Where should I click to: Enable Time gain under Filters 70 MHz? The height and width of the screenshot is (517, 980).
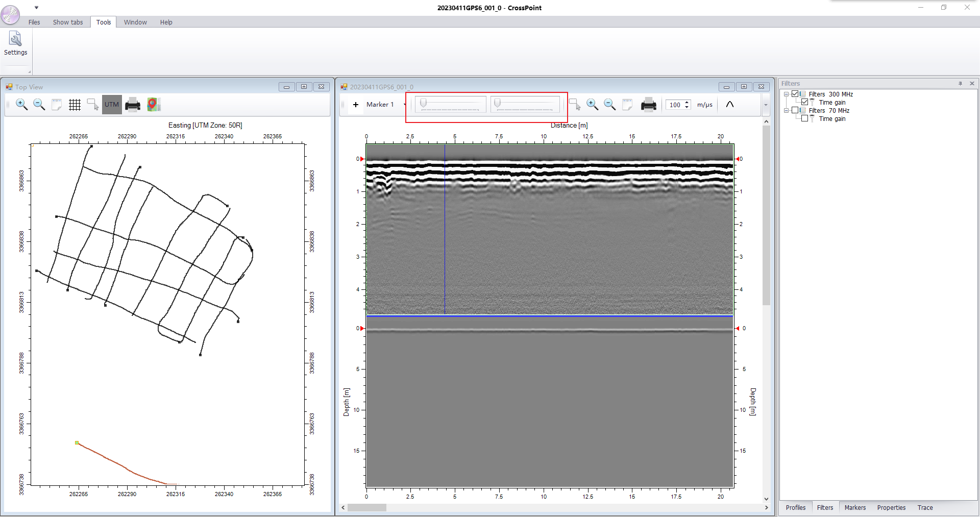click(x=805, y=118)
